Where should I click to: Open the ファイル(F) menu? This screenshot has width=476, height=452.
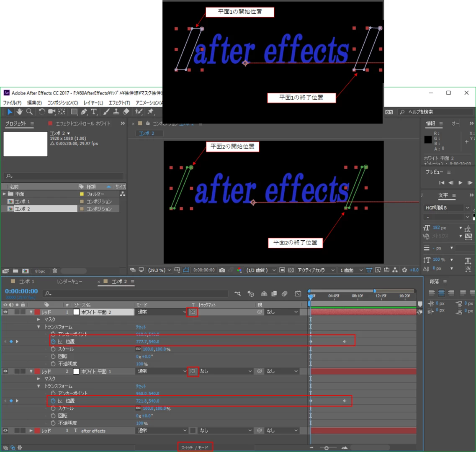click(13, 103)
